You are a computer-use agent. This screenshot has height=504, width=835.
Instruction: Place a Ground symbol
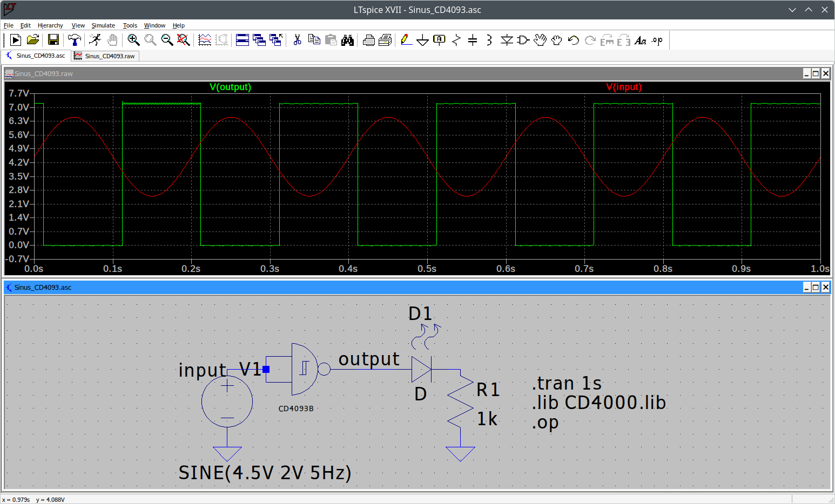[422, 39]
